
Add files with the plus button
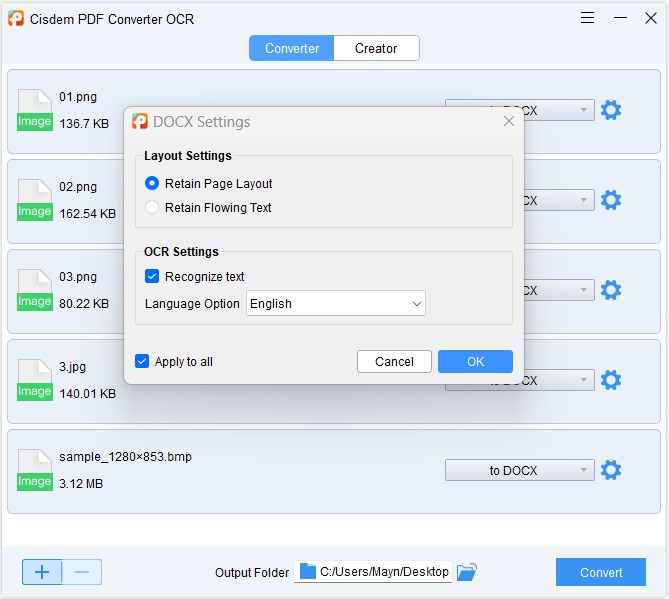coord(42,572)
